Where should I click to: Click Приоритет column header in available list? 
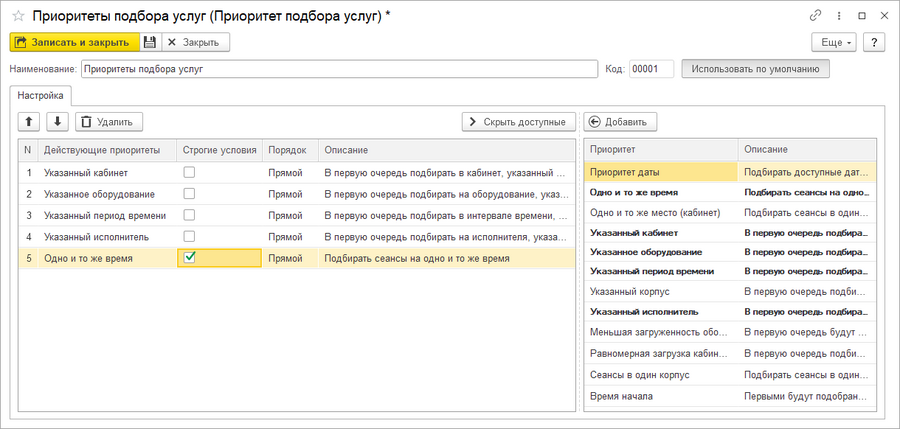[x=661, y=149]
